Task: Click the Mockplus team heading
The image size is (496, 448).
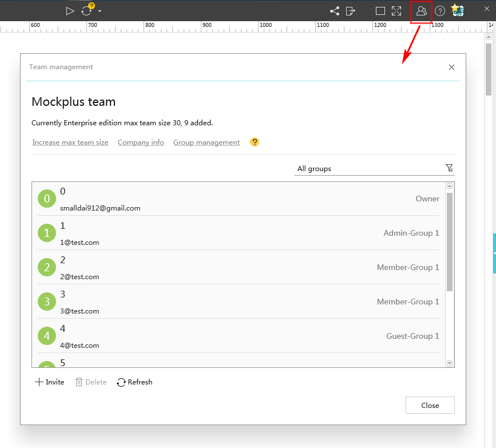Action: [x=73, y=102]
